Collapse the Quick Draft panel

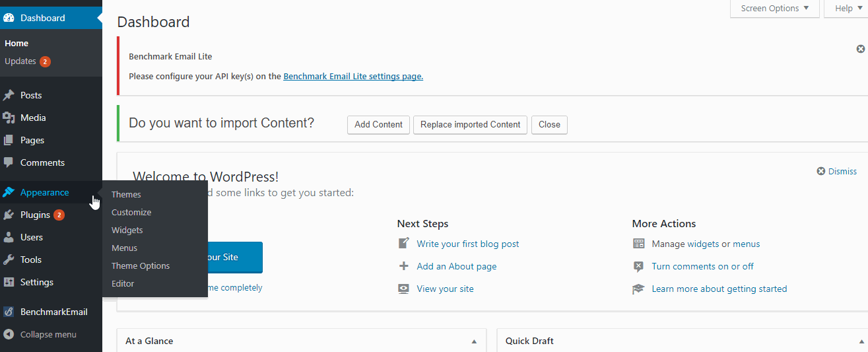tap(861, 341)
